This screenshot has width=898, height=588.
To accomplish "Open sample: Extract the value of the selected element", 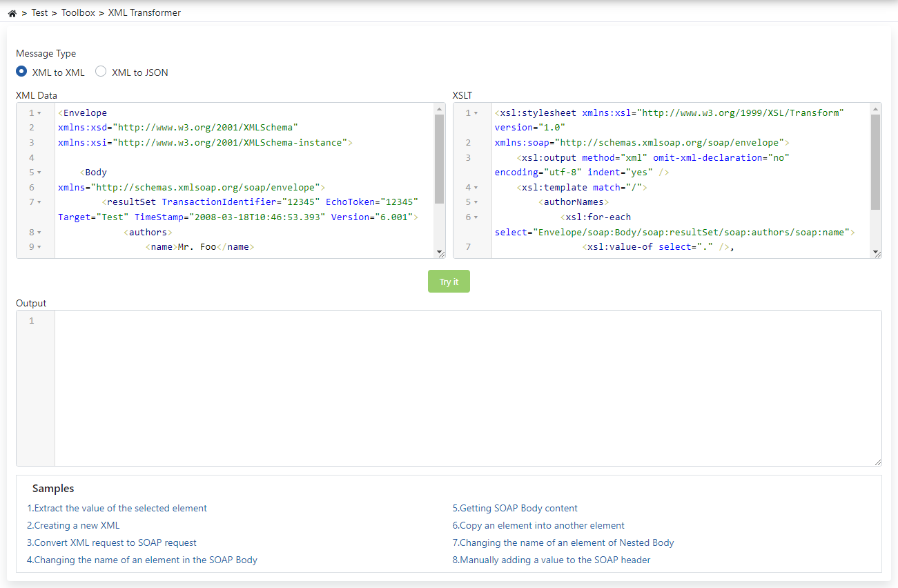I will click(x=117, y=508).
